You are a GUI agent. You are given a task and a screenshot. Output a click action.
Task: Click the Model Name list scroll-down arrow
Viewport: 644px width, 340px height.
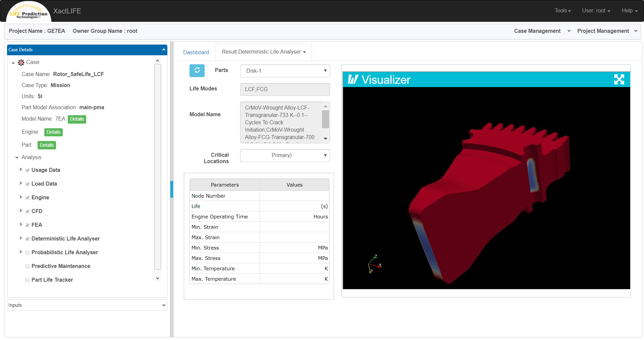(x=325, y=139)
